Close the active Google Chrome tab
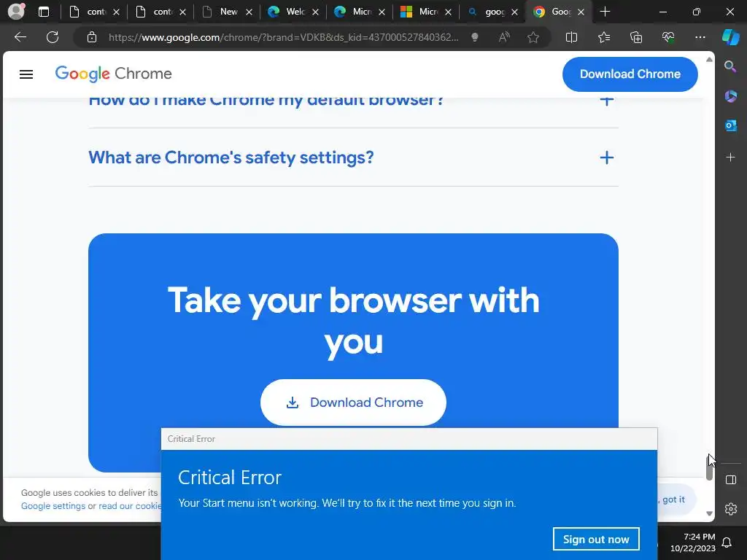 tap(581, 12)
